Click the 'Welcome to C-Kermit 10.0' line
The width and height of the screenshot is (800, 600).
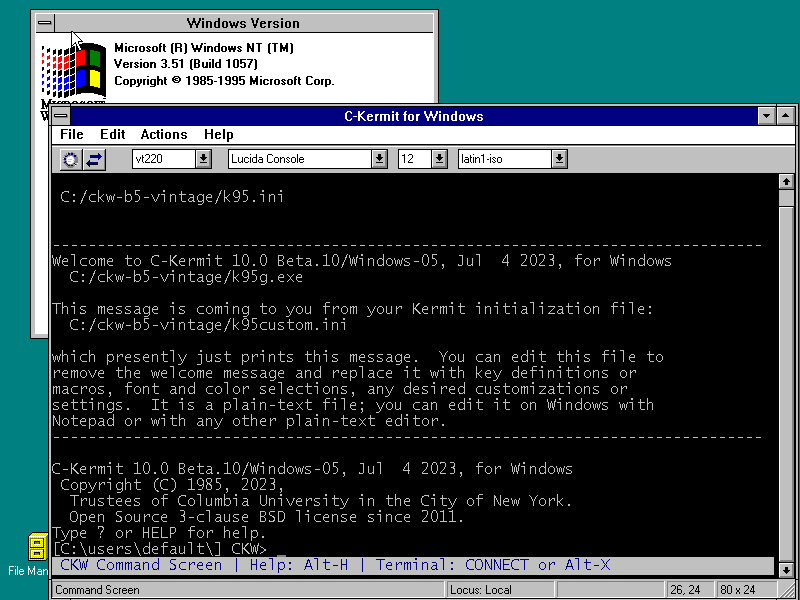pyautogui.click(x=362, y=261)
